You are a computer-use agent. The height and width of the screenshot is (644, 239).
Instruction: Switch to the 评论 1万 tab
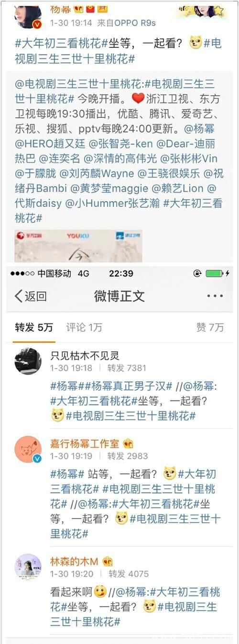[x=84, y=328]
